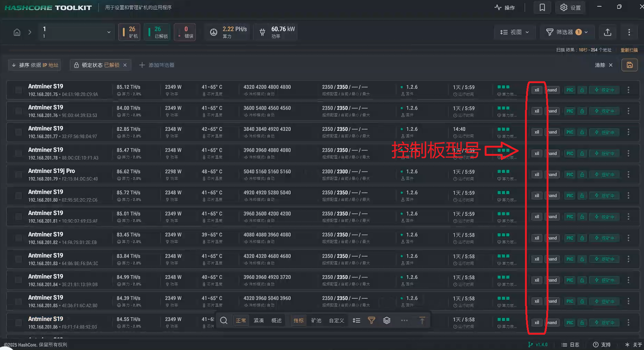Click the unlock icon for 192.168.201.75
Screen dimensions: 644x350
tap(582, 90)
